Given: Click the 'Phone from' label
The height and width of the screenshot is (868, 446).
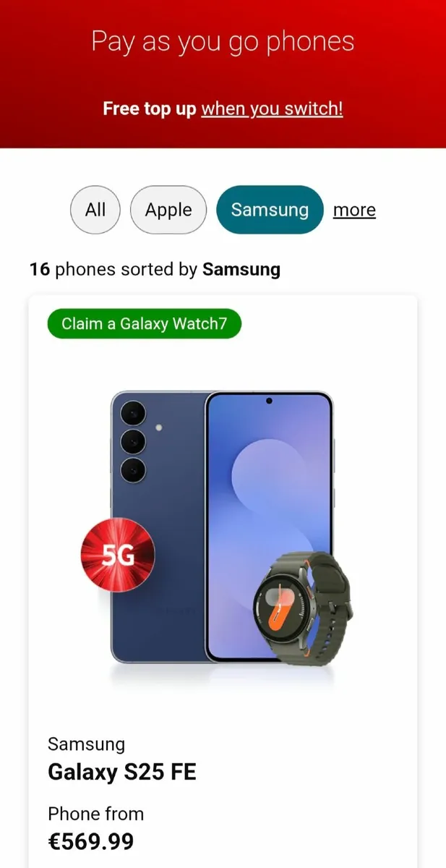Looking at the screenshot, I should pyautogui.click(x=95, y=814).
